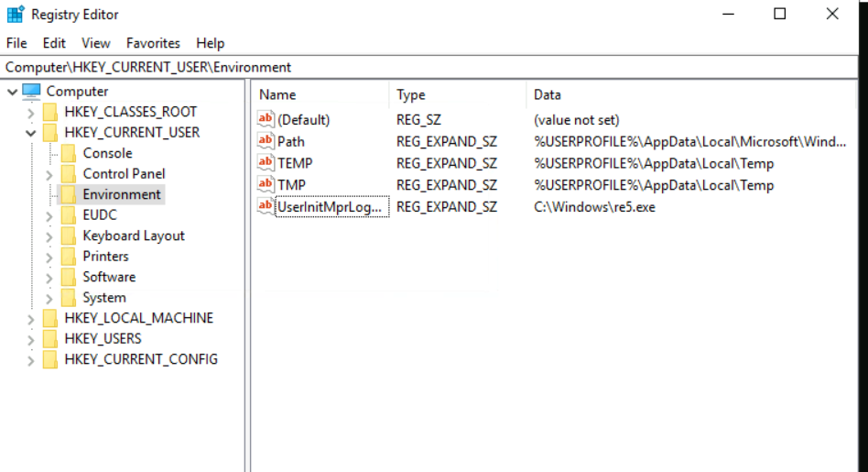Select the UserInitMprLog... value icon
868x472 pixels.
(x=266, y=206)
